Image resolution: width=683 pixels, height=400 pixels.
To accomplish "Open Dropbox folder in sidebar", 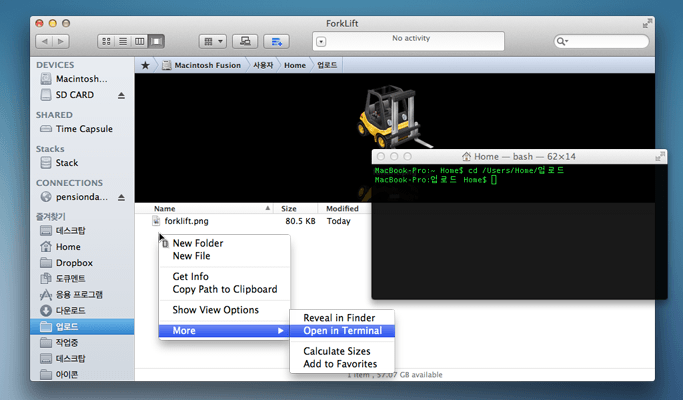I will click(66, 263).
